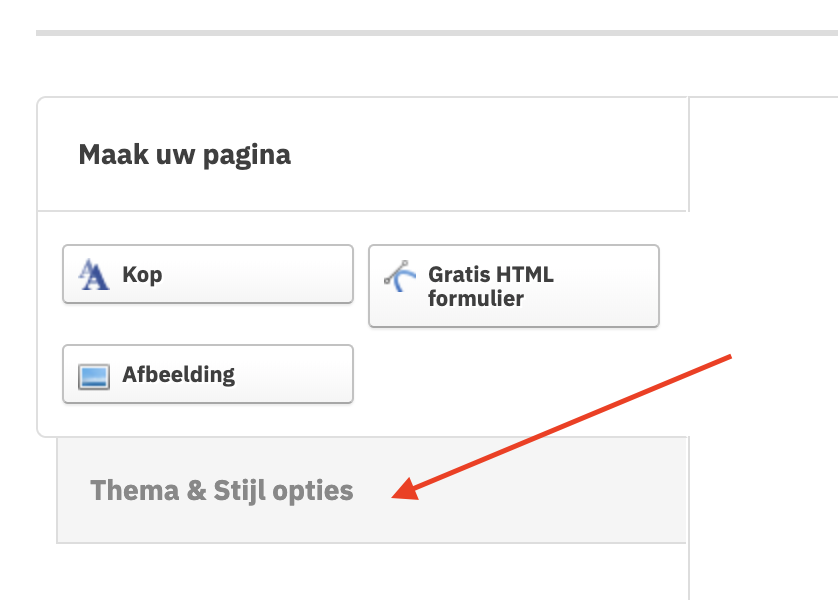This screenshot has width=838, height=600.
Task: Click the landscape picture icon for Afbeelding
Action: coord(94,377)
